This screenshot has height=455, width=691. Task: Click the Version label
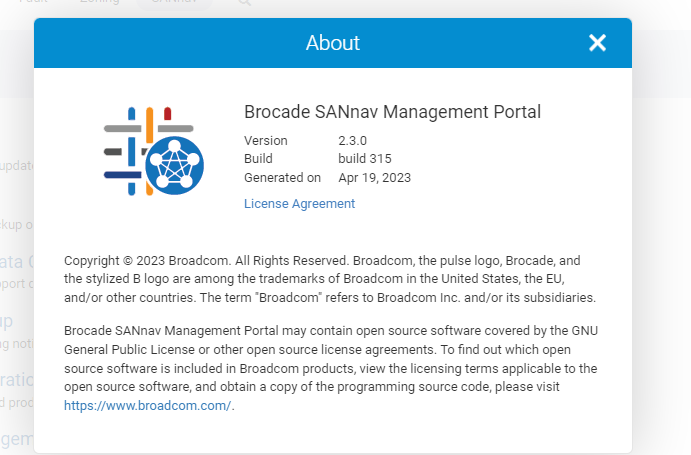pyautogui.click(x=265, y=141)
